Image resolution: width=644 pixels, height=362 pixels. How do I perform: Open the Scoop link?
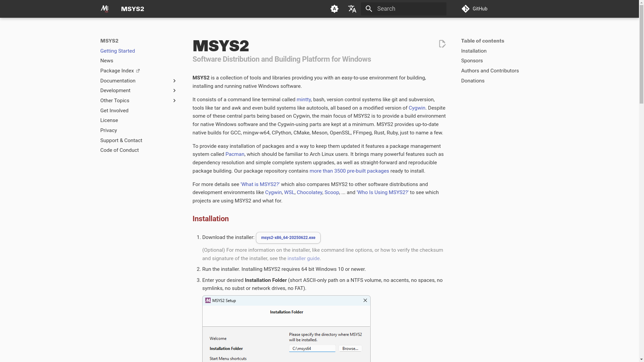click(x=332, y=192)
